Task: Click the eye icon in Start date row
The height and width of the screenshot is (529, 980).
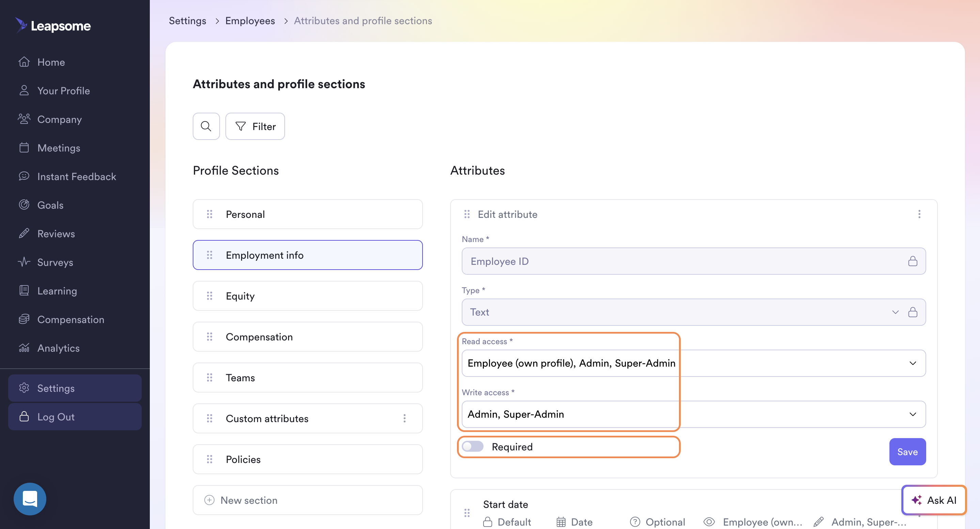Action: point(709,522)
